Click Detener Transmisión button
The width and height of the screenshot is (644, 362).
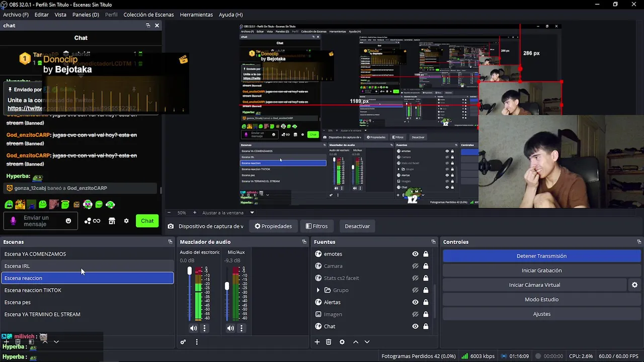541,256
